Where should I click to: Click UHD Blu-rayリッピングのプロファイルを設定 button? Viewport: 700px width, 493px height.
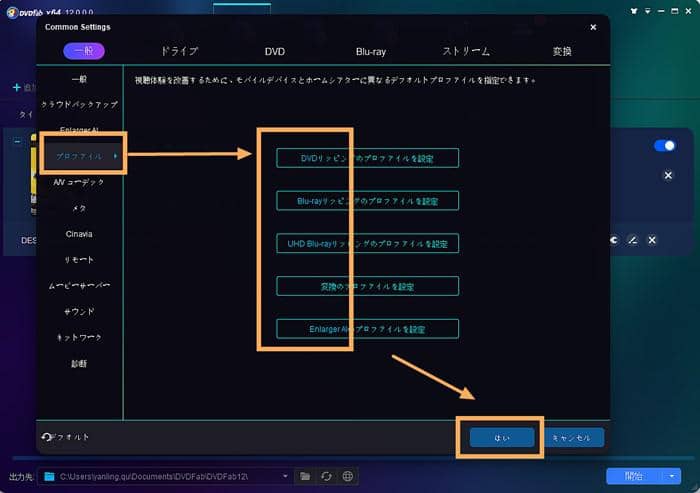point(367,243)
